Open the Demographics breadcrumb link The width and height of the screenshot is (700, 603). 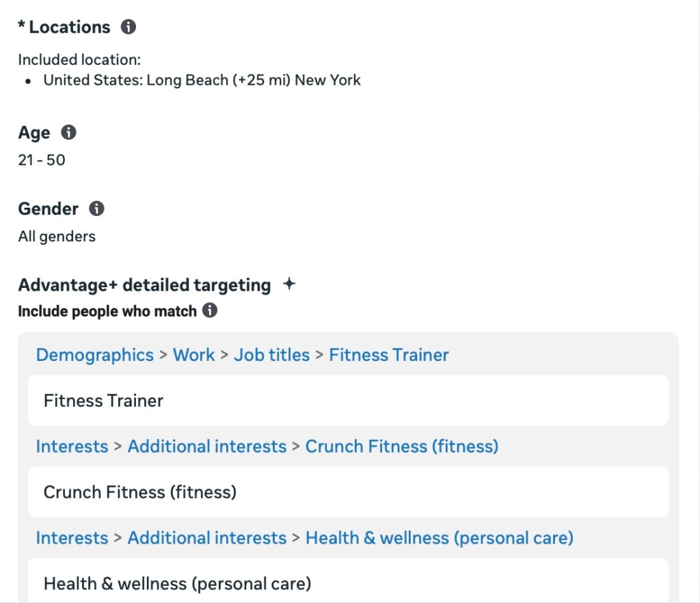(x=95, y=356)
